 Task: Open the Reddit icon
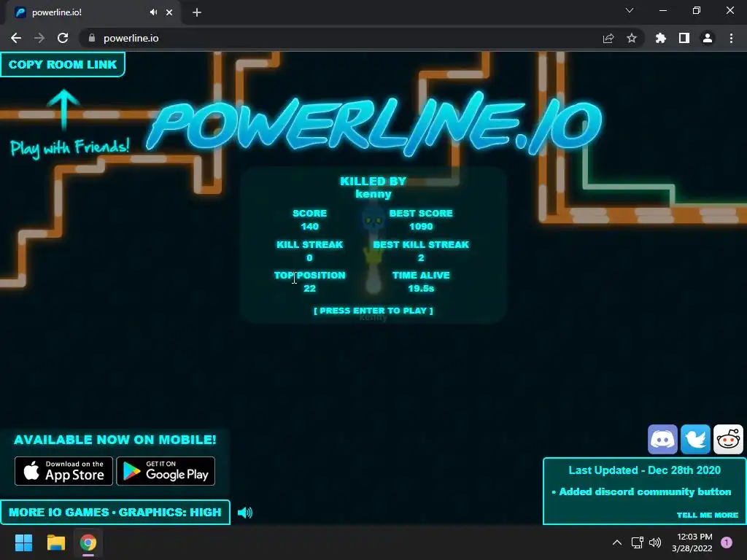click(728, 439)
